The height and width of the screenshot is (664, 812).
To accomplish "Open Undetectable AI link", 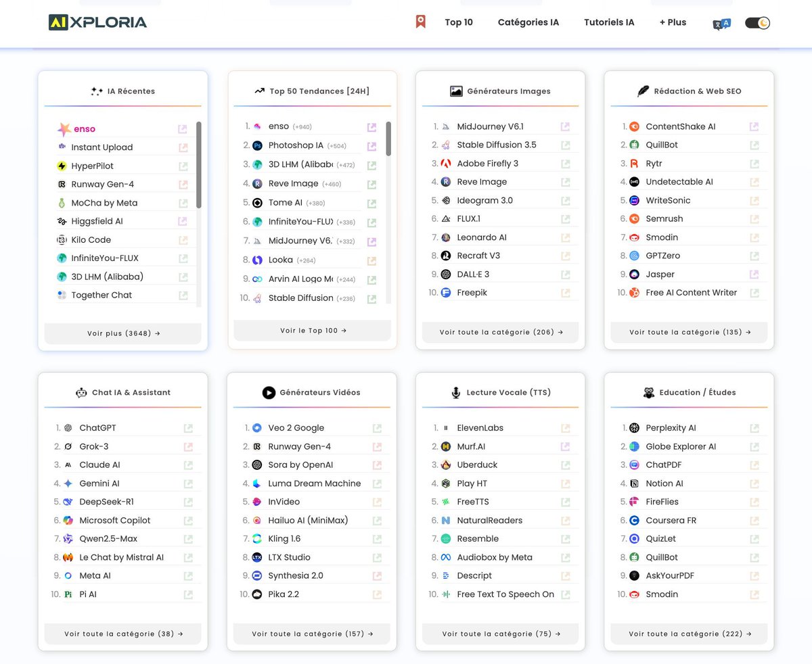I will coord(679,182).
